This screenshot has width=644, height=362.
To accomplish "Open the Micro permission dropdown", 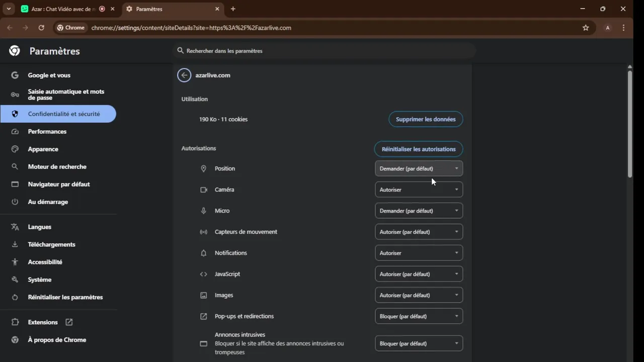I will (x=419, y=211).
